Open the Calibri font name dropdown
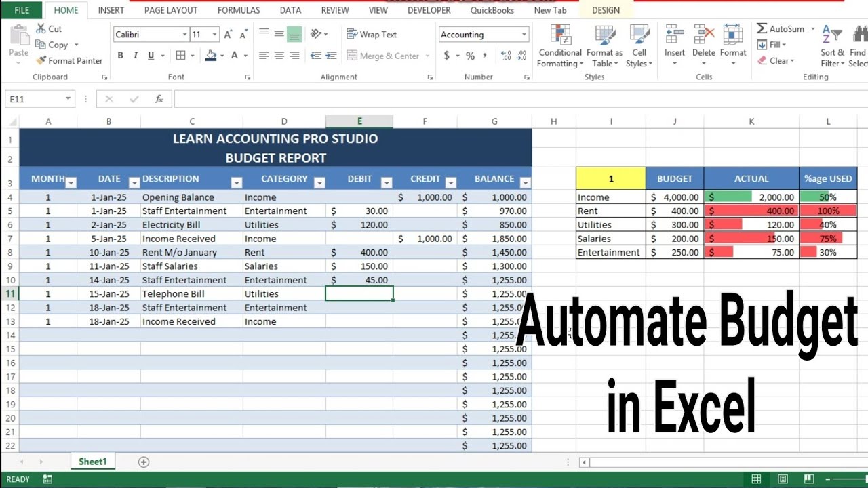Viewport: 868px width, 488px height. (184, 35)
